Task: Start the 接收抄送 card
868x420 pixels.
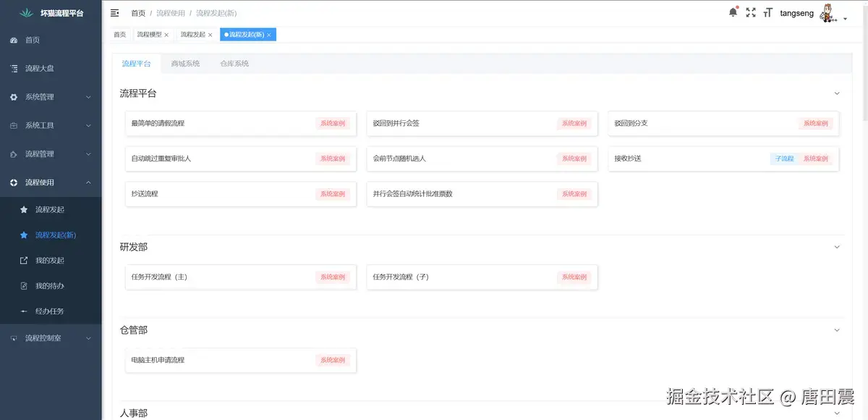Action: coord(723,159)
